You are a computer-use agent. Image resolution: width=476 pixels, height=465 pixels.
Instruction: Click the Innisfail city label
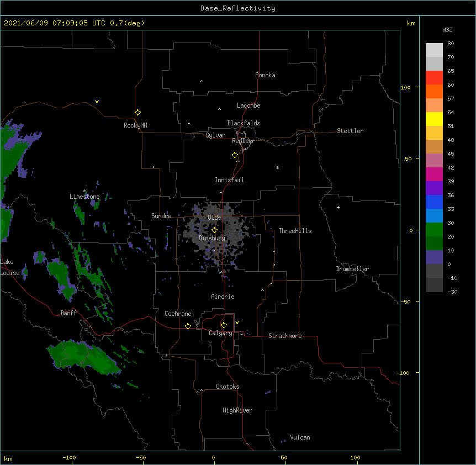pyautogui.click(x=229, y=180)
